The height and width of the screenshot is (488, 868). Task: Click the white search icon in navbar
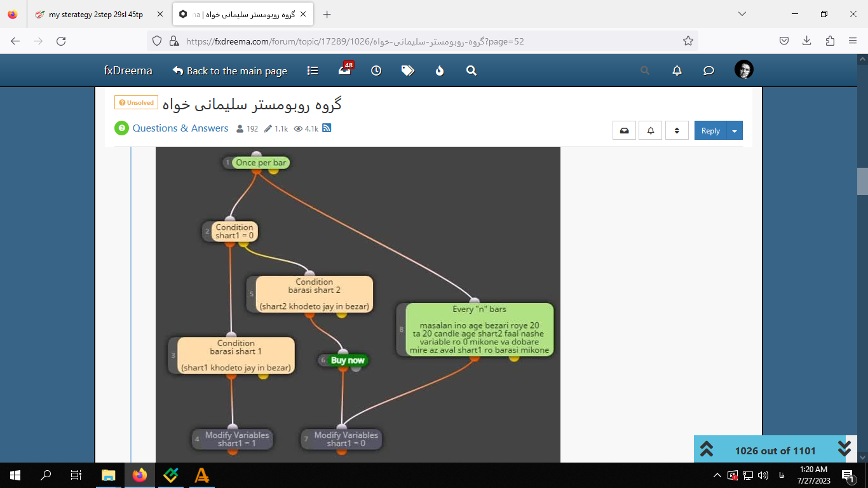point(471,71)
